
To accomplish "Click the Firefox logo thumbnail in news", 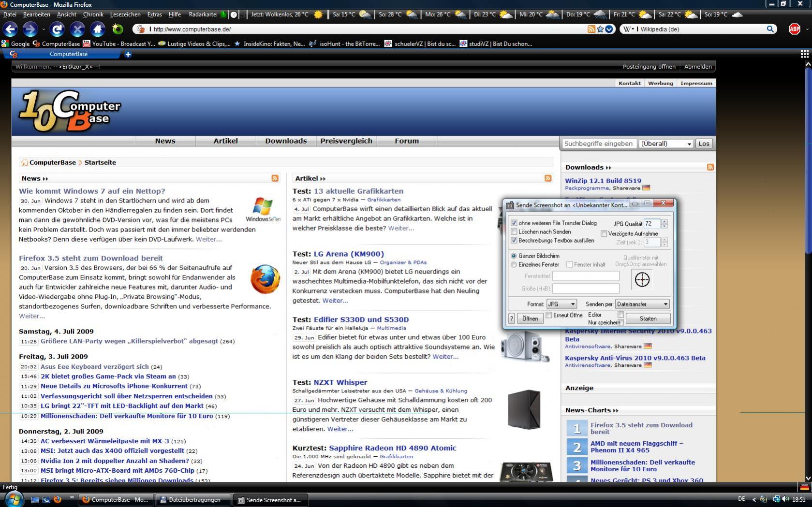I will 265,279.
